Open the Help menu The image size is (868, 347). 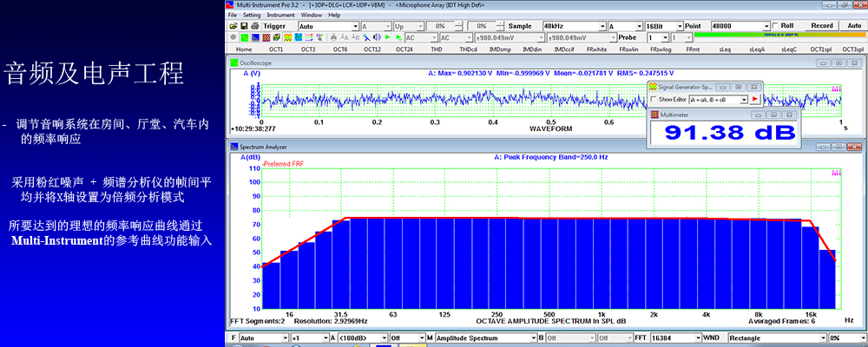(x=334, y=15)
